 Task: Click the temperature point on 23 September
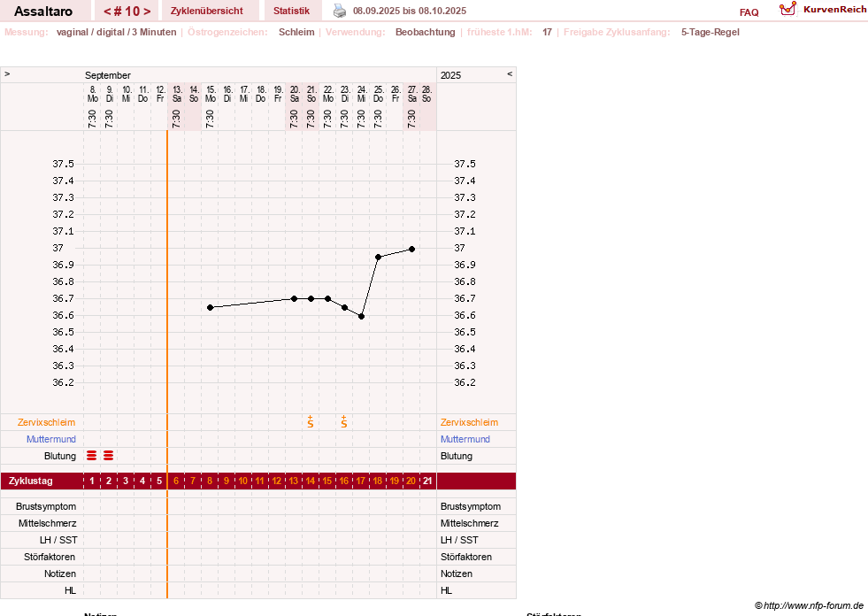point(344,307)
